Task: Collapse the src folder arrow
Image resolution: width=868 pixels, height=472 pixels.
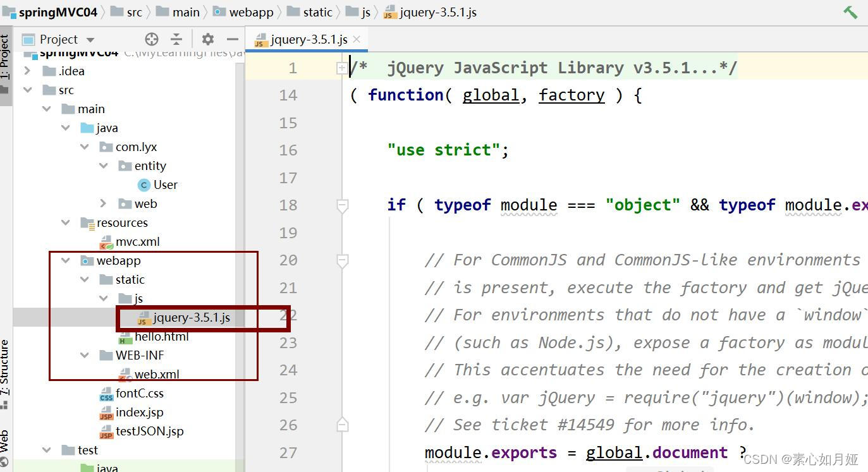Action: tap(28, 90)
